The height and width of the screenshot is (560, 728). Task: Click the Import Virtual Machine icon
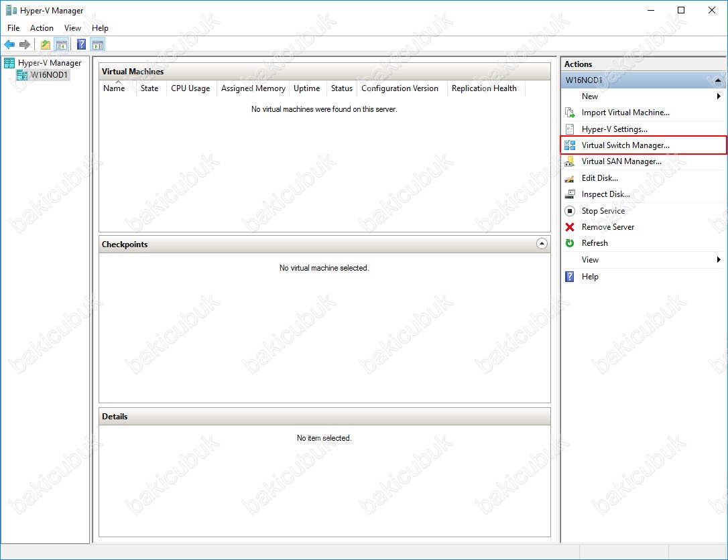click(x=570, y=113)
